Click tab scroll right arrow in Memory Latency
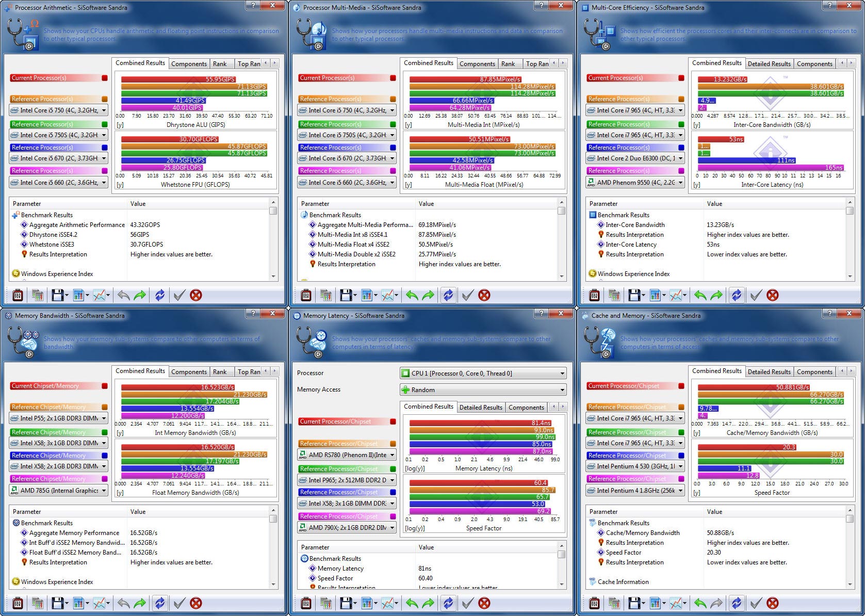Screen dimensions: 865x616 click(x=563, y=407)
